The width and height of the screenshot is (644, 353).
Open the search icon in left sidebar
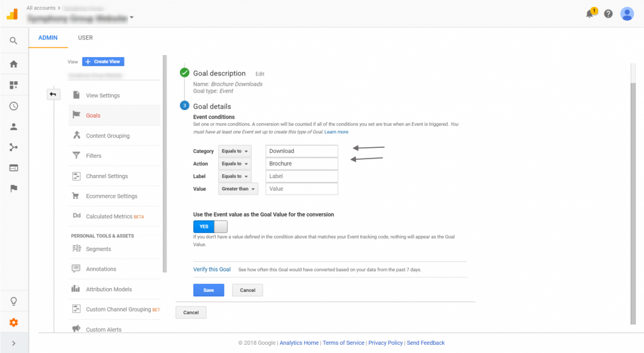[14, 41]
